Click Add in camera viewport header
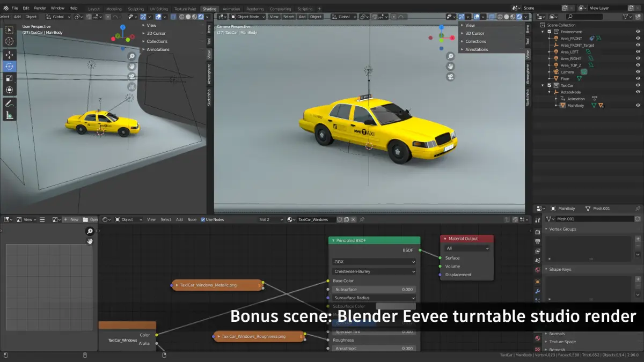The image size is (644, 362). click(302, 17)
